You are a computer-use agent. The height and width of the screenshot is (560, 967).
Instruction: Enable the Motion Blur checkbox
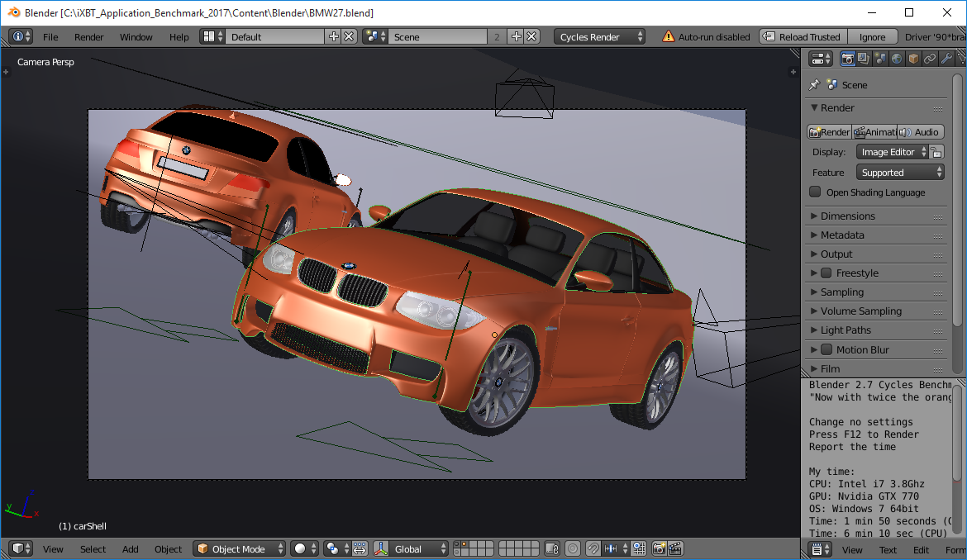(826, 350)
